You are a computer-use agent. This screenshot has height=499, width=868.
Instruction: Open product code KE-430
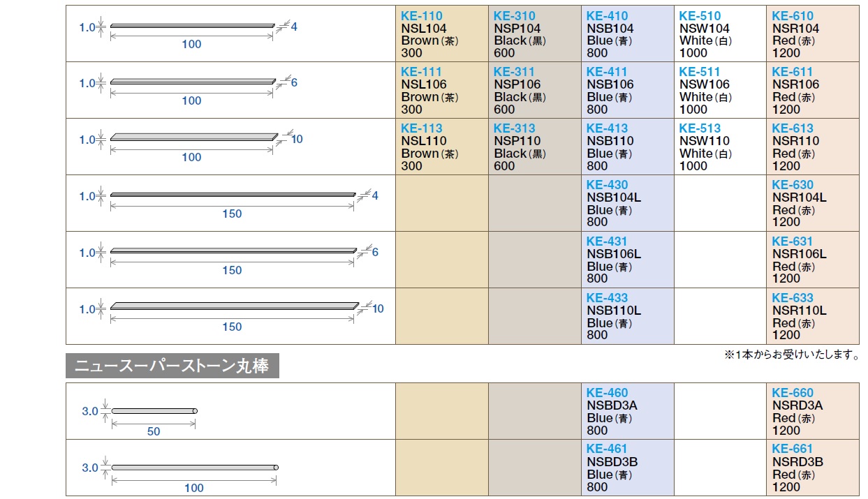(x=607, y=186)
